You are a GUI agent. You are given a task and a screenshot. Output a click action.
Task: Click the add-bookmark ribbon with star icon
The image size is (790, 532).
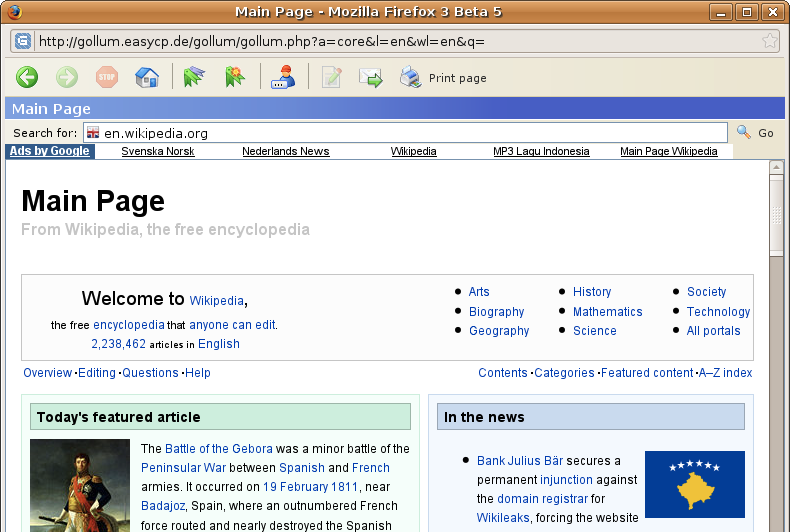234,77
